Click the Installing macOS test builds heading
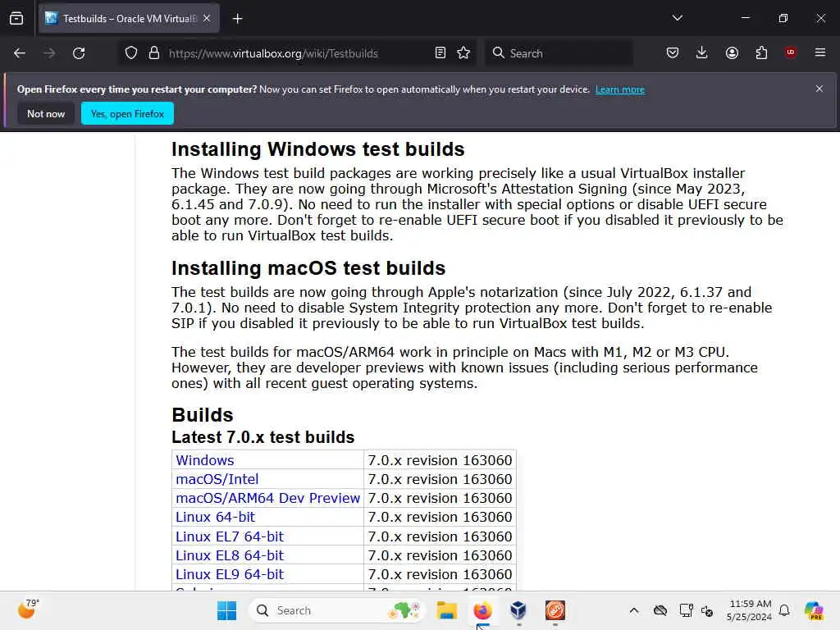 (308, 268)
